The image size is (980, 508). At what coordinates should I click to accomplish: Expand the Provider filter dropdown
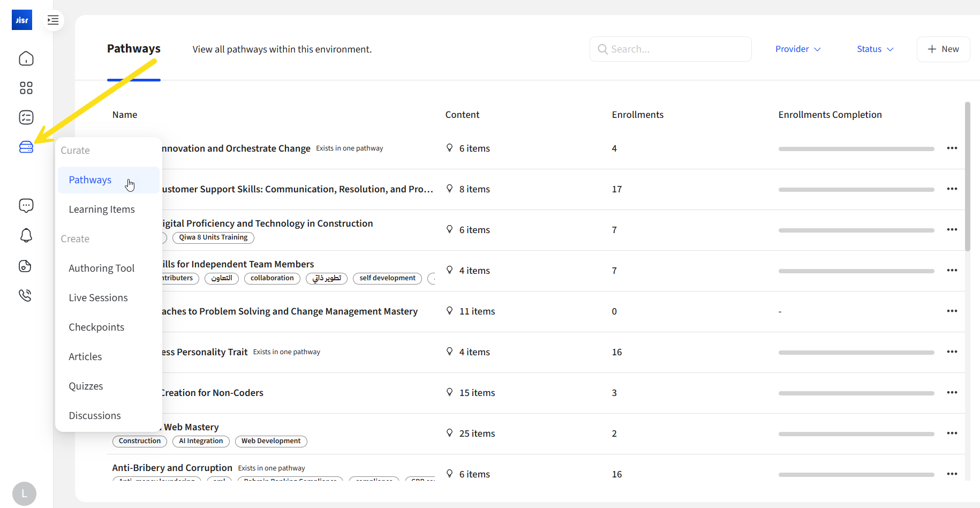(797, 49)
